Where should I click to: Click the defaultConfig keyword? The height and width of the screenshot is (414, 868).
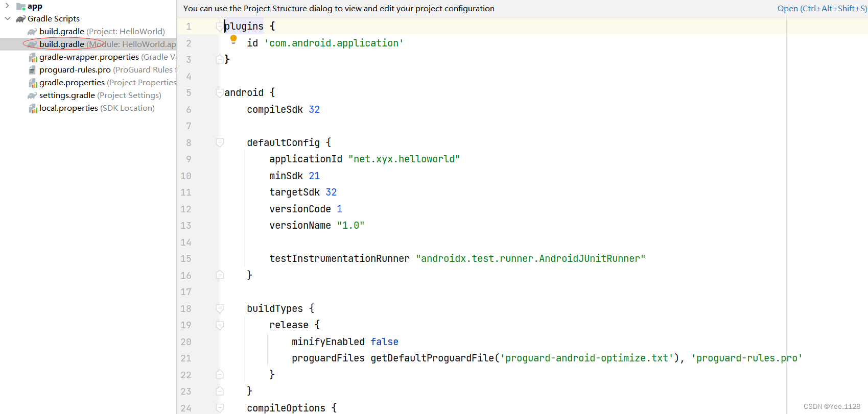click(284, 143)
